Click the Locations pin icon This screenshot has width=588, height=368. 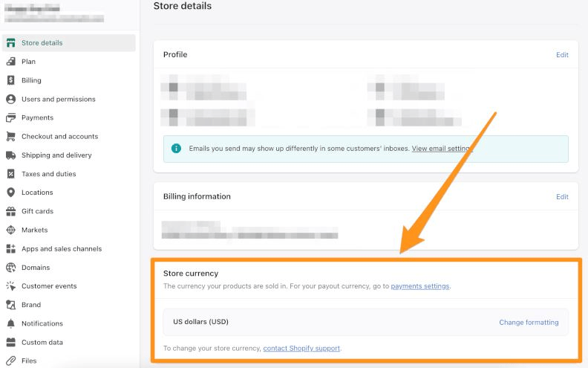11,193
